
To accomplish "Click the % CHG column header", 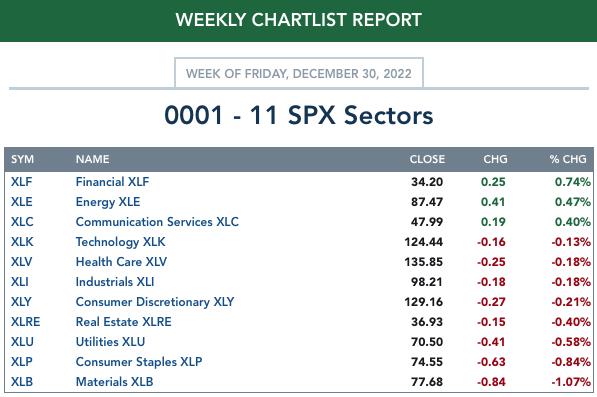I will pyautogui.click(x=568, y=159).
